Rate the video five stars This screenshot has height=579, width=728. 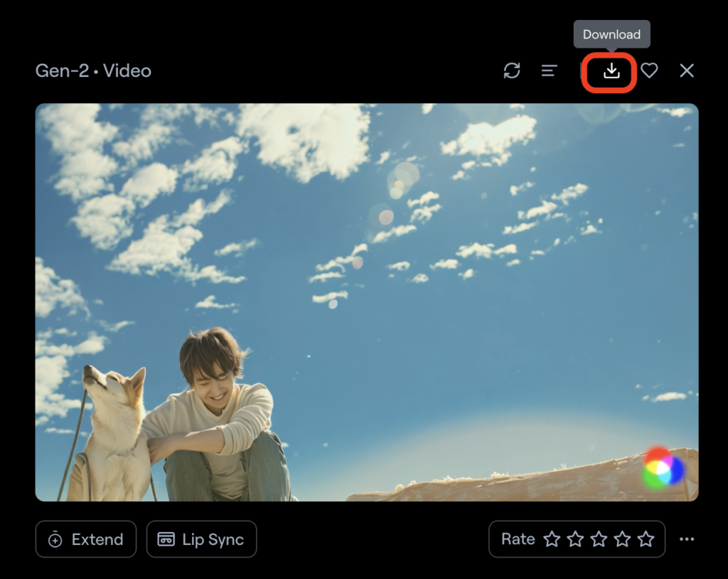[x=646, y=539]
